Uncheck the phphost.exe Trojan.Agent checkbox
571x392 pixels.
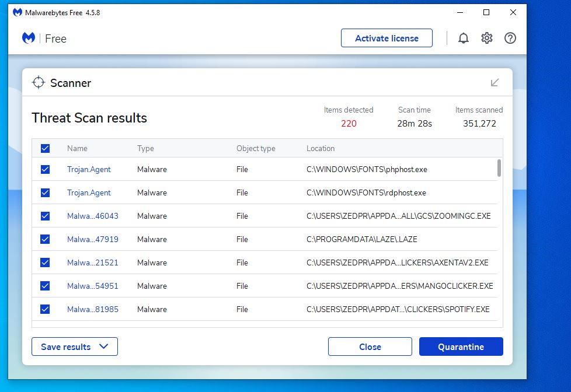(x=45, y=169)
